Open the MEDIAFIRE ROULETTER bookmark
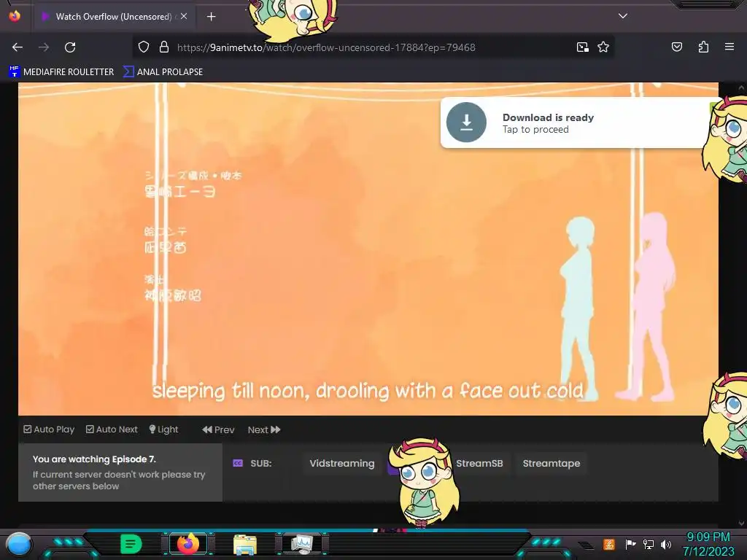 [x=61, y=72]
